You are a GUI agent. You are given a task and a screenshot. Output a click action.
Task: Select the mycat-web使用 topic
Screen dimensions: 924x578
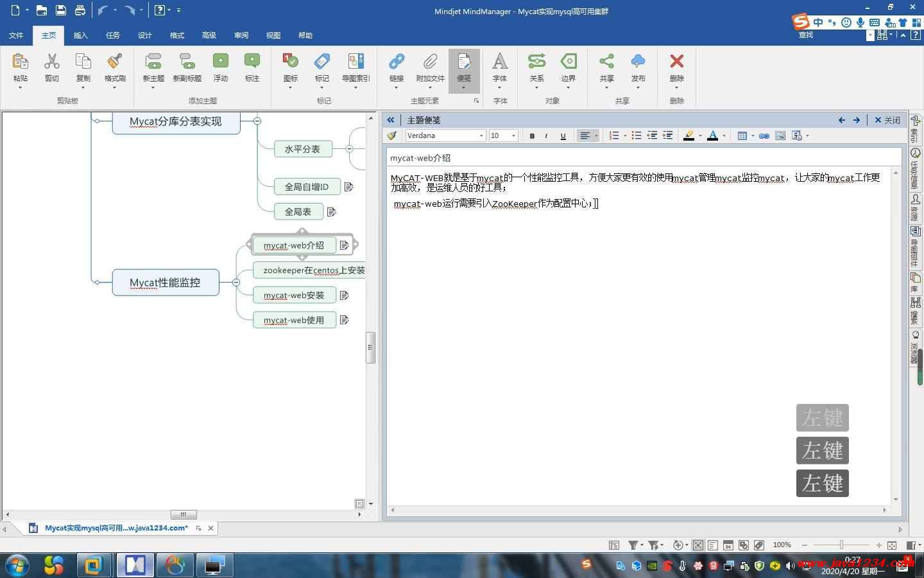294,320
